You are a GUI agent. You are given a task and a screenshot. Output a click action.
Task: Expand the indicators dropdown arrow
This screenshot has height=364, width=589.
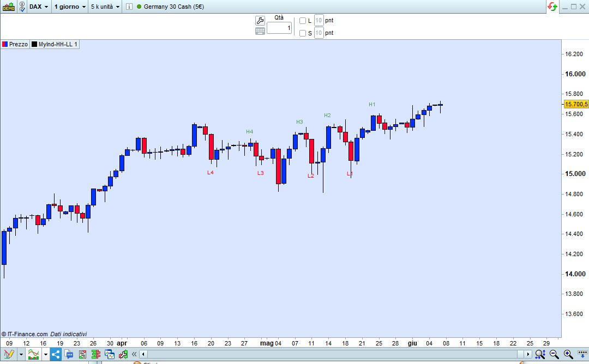point(45,354)
